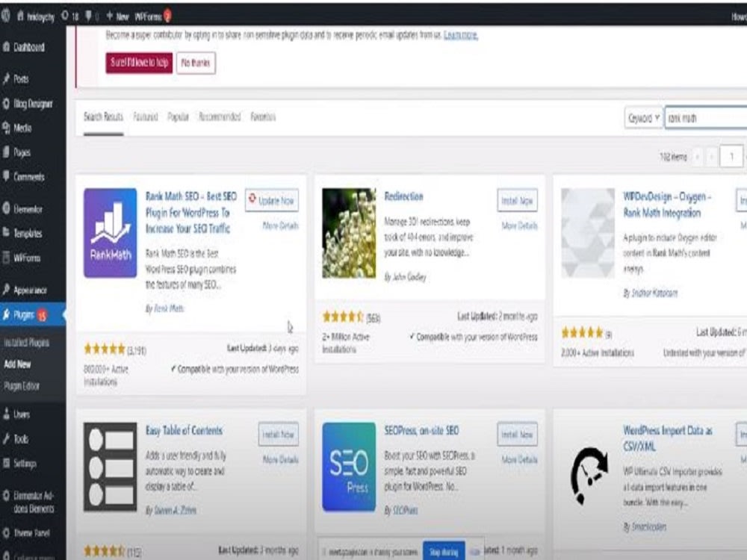747x560 pixels.
Task: Click the Posts pin icon
Action: pyautogui.click(x=6, y=78)
